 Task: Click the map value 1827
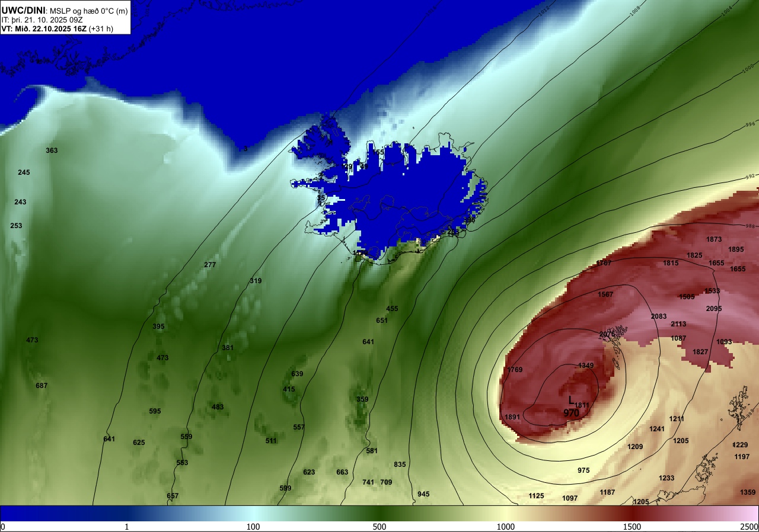(x=700, y=352)
